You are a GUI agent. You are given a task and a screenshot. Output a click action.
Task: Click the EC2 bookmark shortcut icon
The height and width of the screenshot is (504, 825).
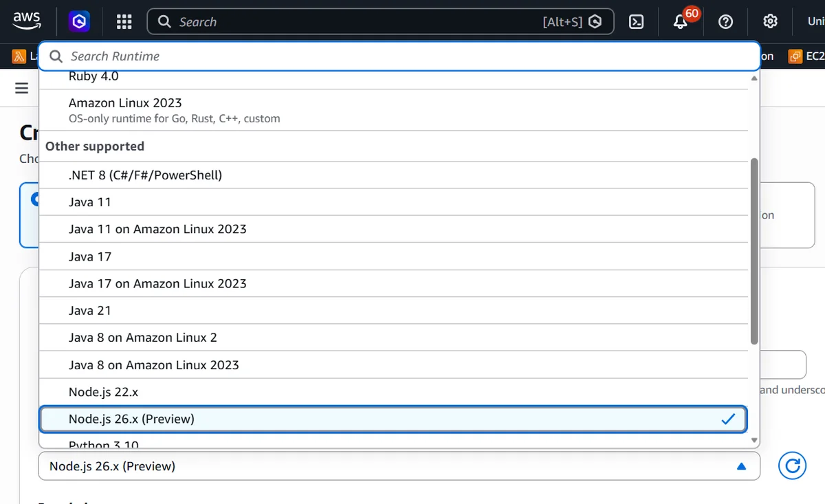pos(795,56)
